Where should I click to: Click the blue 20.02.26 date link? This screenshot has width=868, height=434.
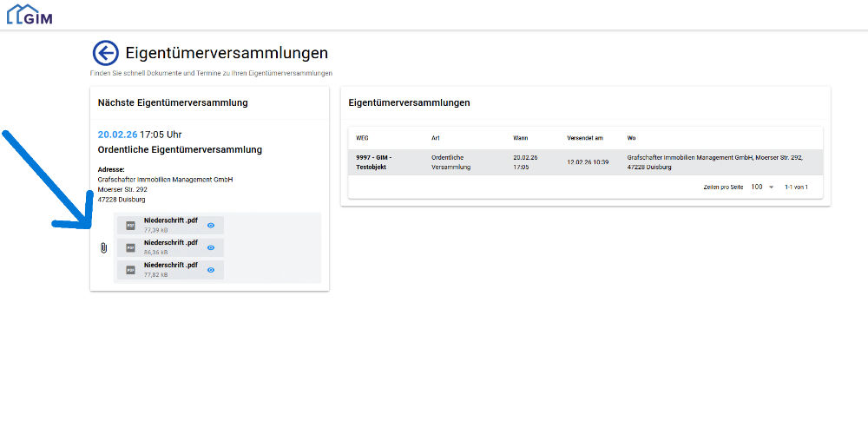[117, 135]
